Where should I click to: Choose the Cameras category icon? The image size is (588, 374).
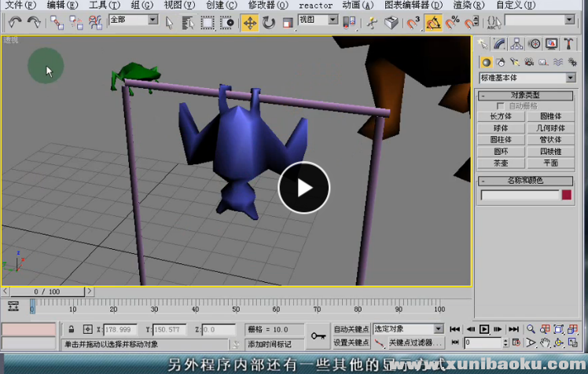click(528, 62)
